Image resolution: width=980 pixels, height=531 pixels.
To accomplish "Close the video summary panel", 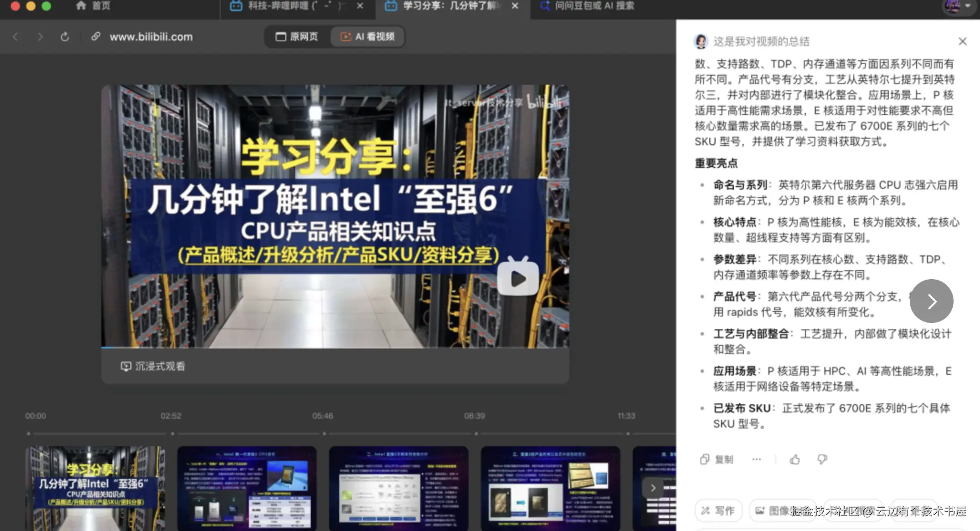I will click(962, 42).
